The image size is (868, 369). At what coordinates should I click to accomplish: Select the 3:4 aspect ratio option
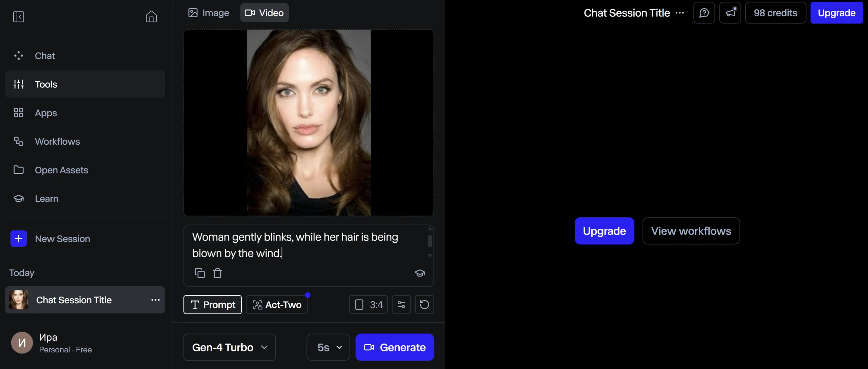pos(368,304)
